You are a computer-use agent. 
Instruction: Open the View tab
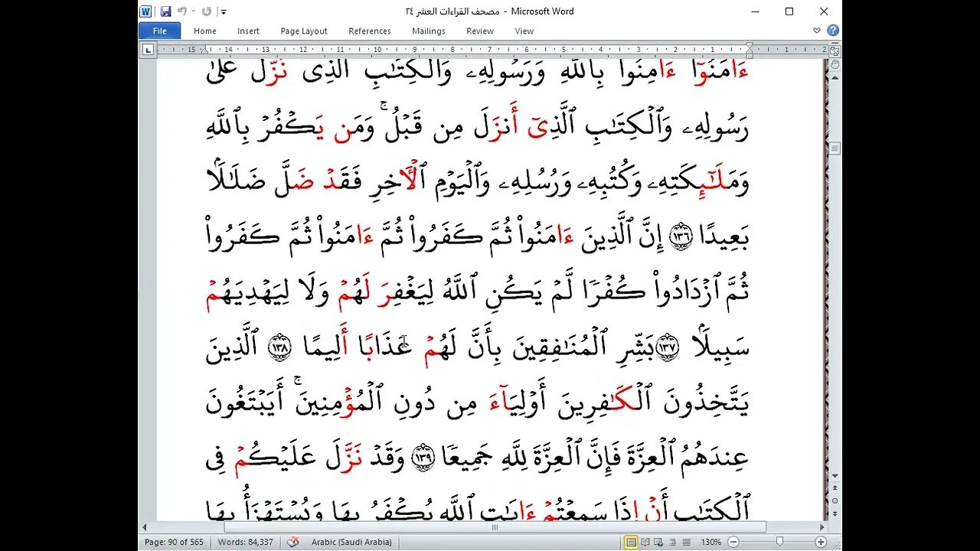click(524, 31)
